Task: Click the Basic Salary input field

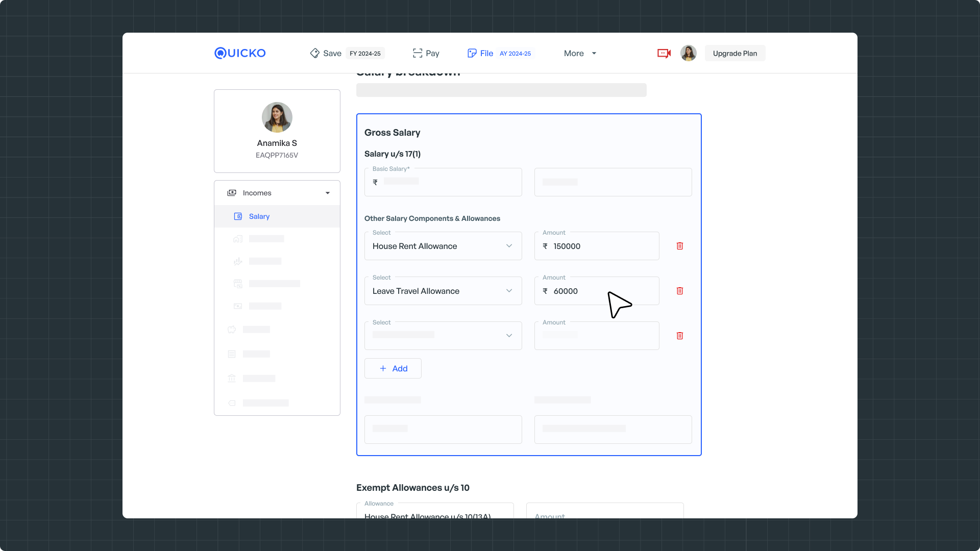Action: (443, 183)
